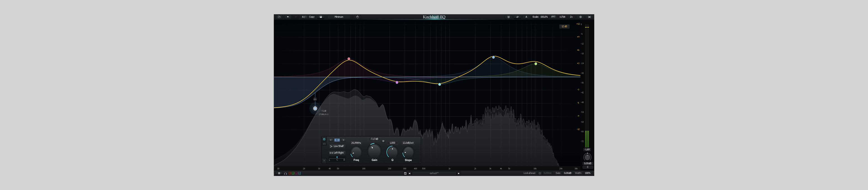The image size is (868, 190).
Task: Toggle bottom bar headphone monitor icon
Action: (285, 173)
